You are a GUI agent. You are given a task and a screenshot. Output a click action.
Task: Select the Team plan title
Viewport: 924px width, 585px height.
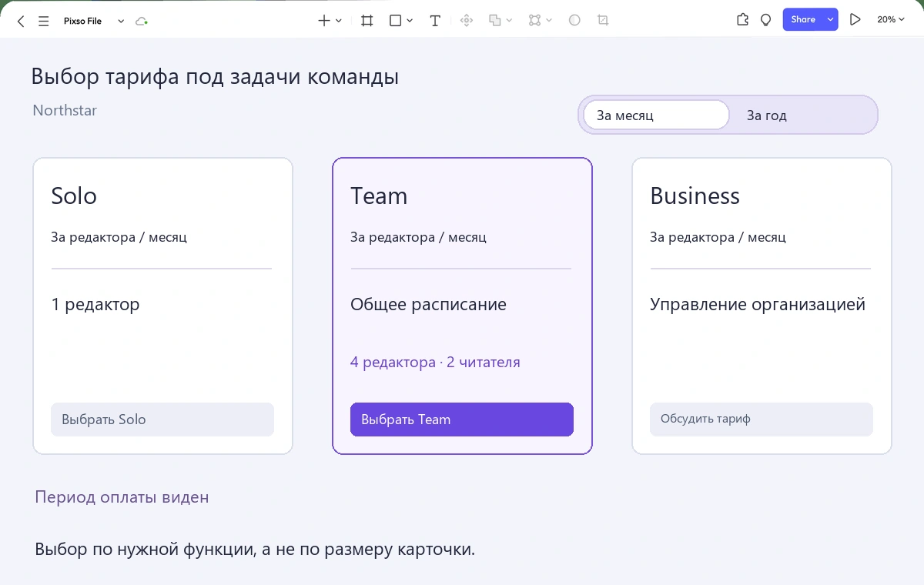click(x=379, y=196)
